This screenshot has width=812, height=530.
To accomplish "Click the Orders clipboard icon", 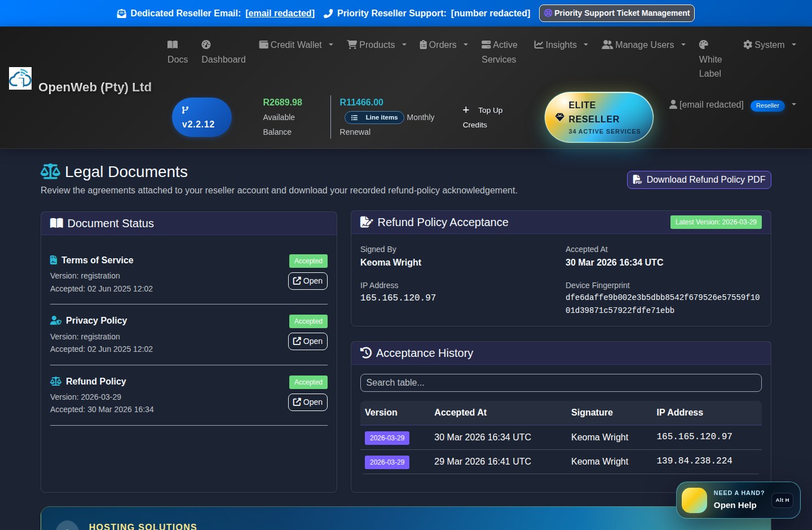I will pyautogui.click(x=423, y=45).
